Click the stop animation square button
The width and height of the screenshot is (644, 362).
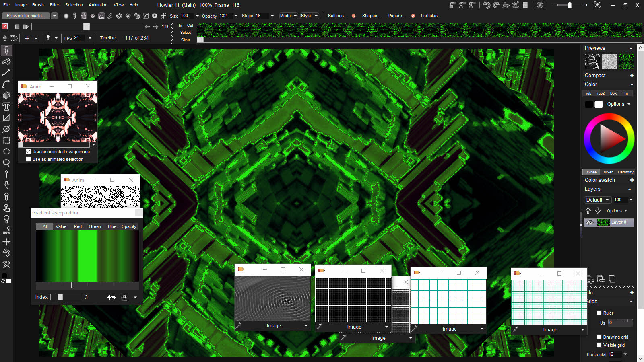[17, 27]
